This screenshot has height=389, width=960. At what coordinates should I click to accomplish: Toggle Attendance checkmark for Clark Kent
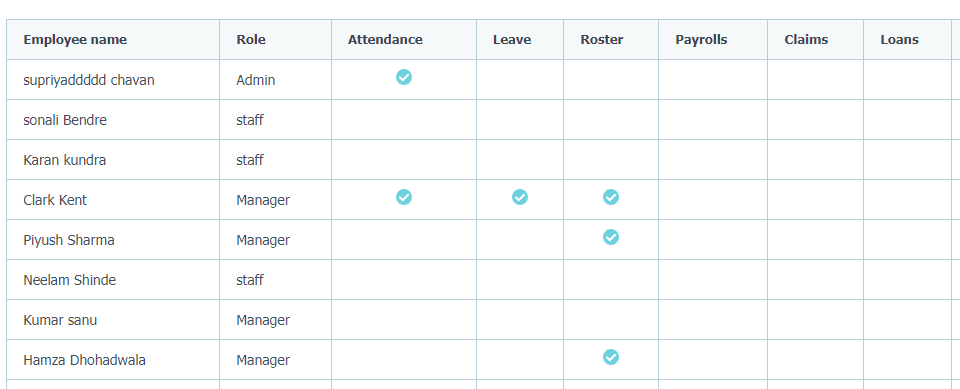coord(403,197)
